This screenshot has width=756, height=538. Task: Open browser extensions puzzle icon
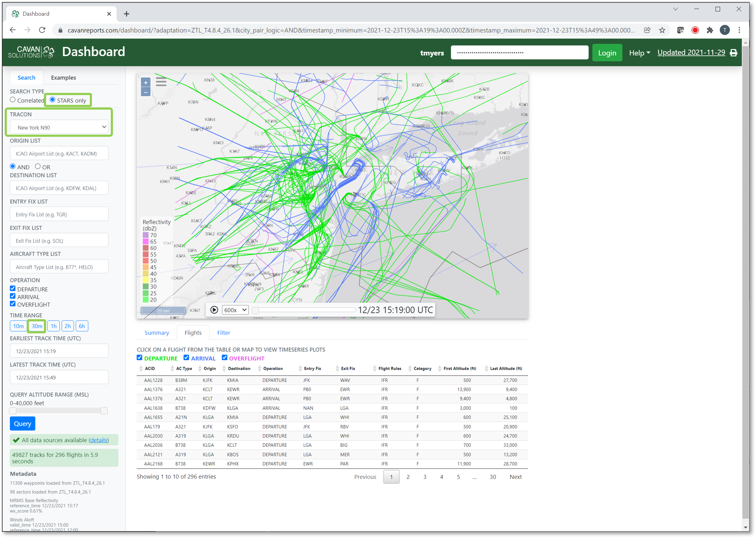(709, 30)
